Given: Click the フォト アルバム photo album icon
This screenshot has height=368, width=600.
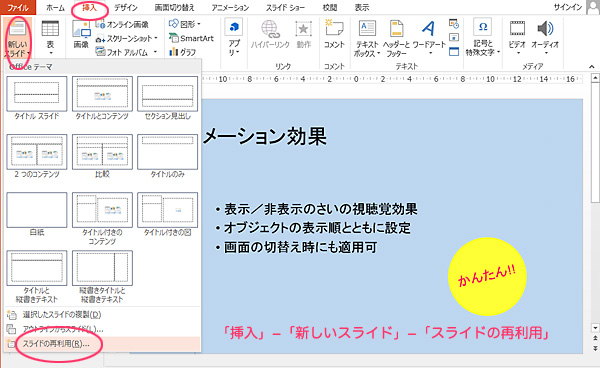Looking at the screenshot, I should coord(101,52).
